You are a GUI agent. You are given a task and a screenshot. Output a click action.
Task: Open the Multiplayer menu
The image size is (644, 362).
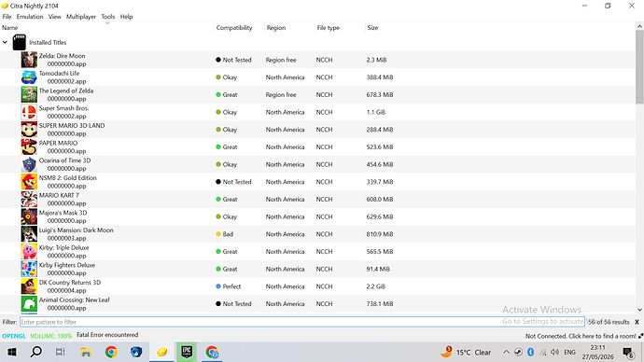click(x=81, y=17)
